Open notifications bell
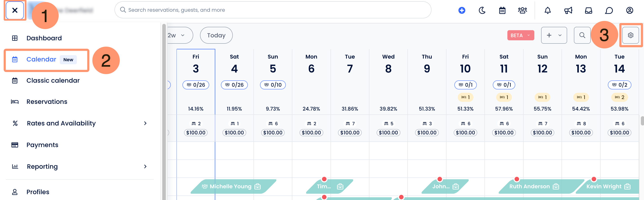The height and width of the screenshot is (200, 644). coord(548,10)
